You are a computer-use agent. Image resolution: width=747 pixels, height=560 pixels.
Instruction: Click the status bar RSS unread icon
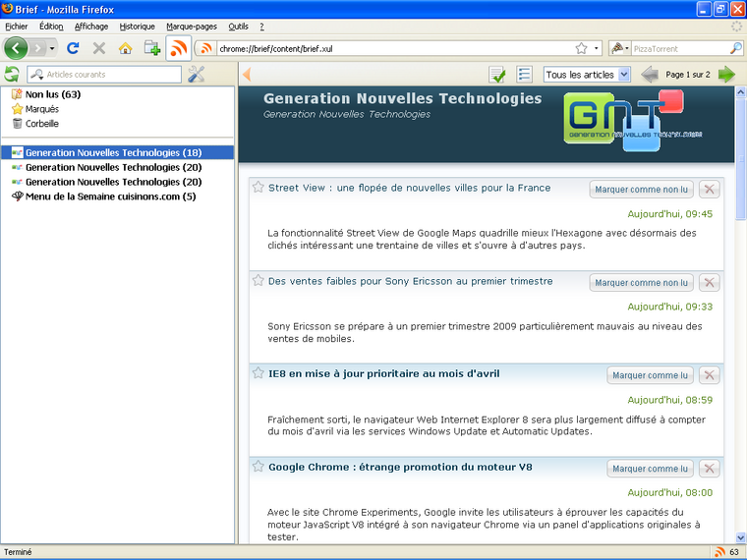tap(719, 552)
